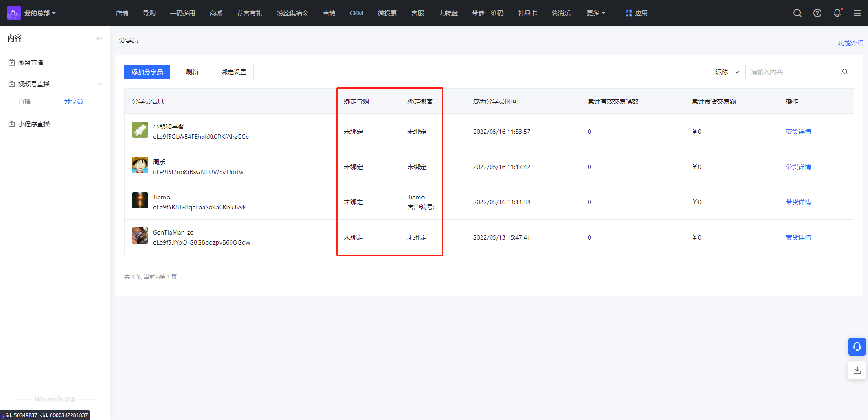Open the 带参二维码 menu

coord(488,13)
